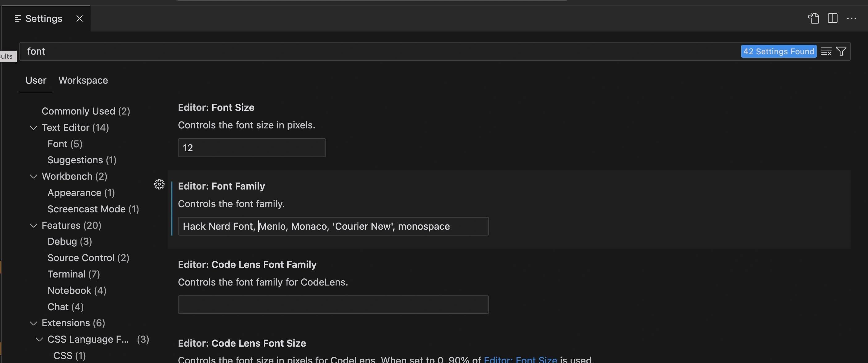Close the Settings tab
The height and width of the screenshot is (363, 868).
(80, 19)
